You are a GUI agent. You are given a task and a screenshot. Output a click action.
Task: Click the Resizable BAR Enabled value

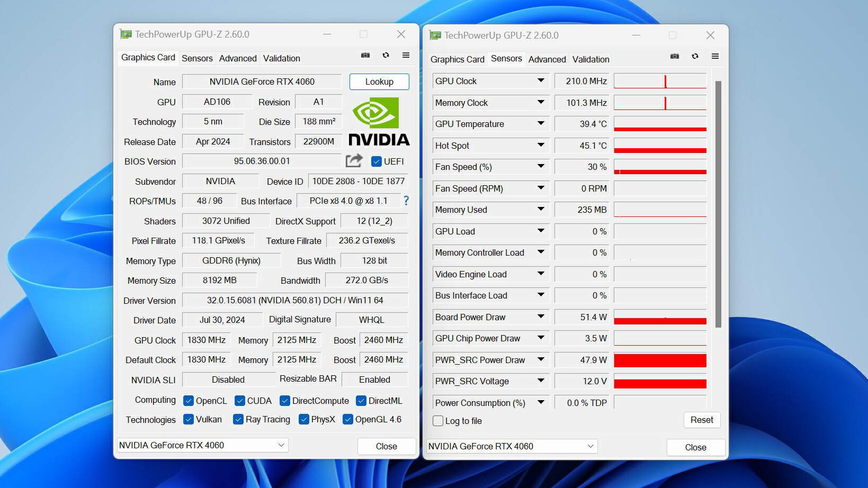click(374, 379)
